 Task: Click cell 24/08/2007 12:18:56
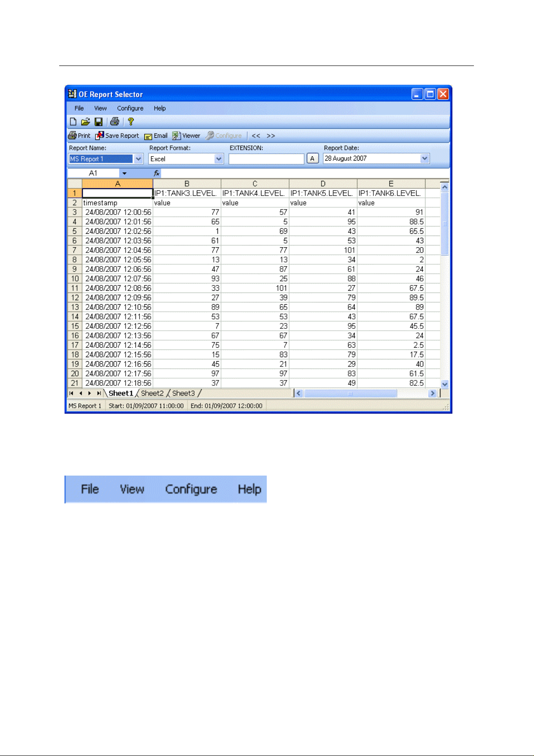[117, 383]
